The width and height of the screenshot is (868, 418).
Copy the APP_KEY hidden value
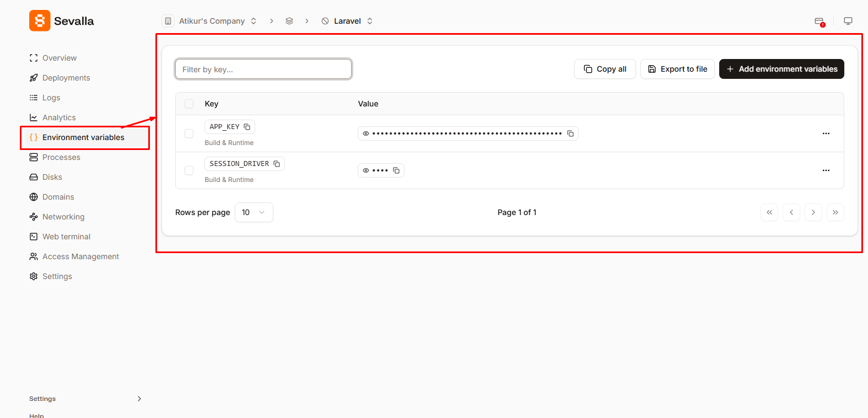click(x=570, y=133)
